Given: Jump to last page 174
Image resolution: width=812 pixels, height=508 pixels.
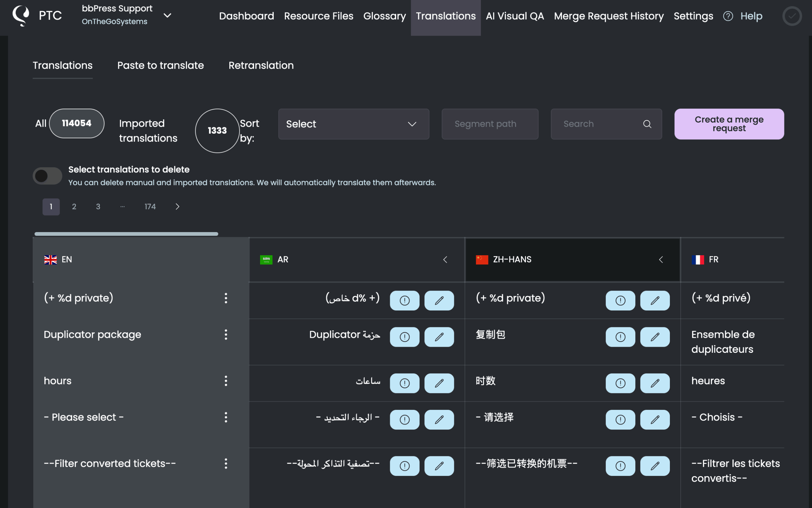Looking at the screenshot, I should coord(150,207).
